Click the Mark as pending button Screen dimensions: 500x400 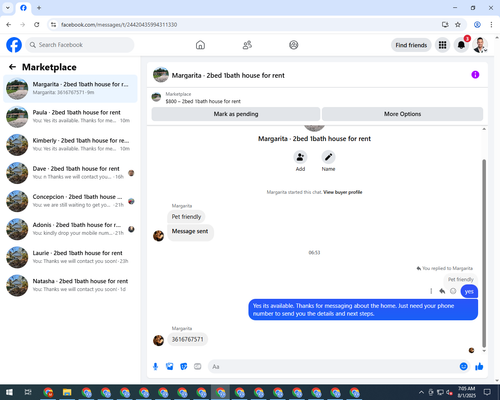[x=236, y=114]
